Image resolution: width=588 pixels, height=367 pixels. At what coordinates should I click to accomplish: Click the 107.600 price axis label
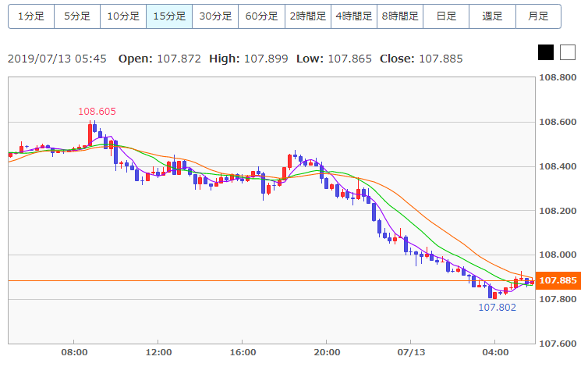click(558, 344)
